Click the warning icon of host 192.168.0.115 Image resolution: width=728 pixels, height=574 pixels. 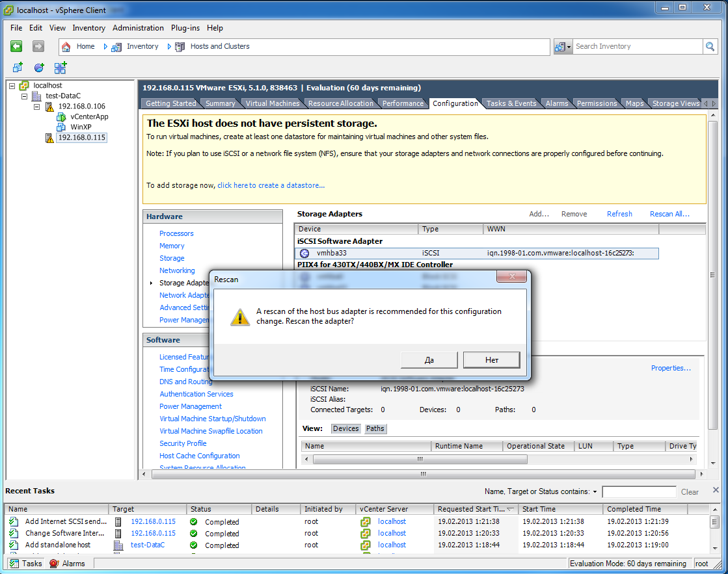point(49,138)
